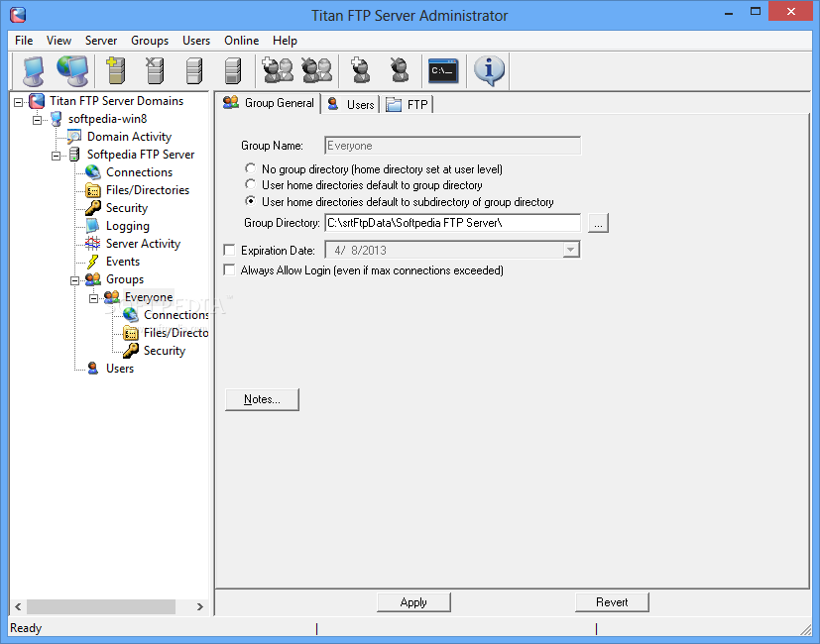Click the add user toolbar icon
The height and width of the screenshot is (644, 820).
click(x=361, y=70)
